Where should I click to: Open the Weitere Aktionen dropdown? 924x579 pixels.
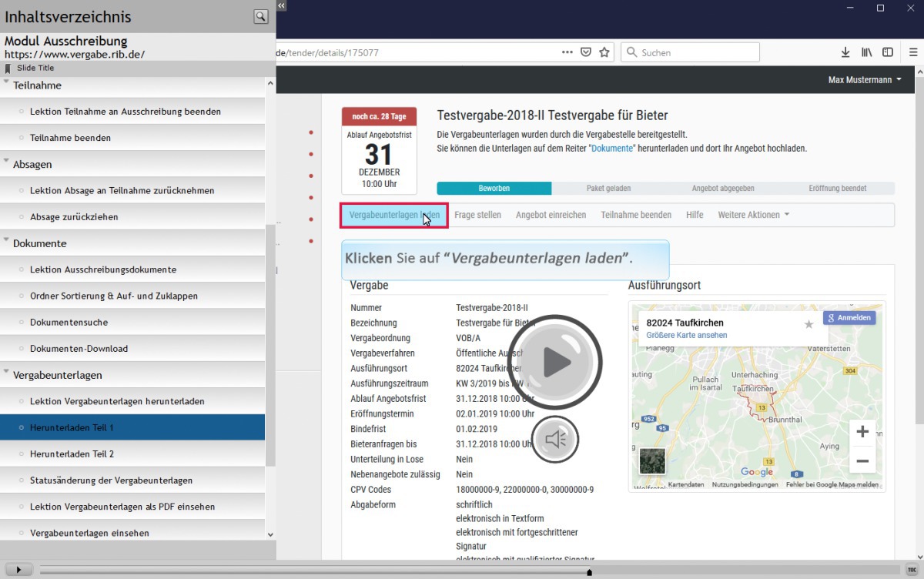pyautogui.click(x=753, y=215)
